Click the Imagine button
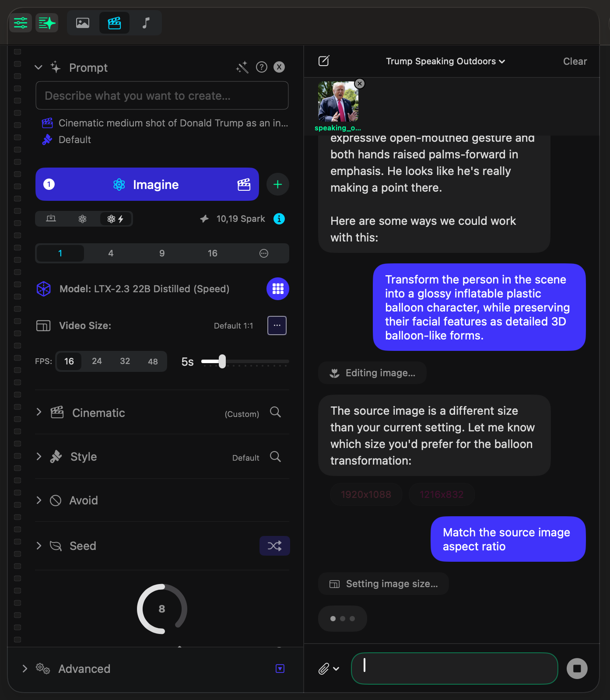This screenshot has height=700, width=610. [x=147, y=184]
